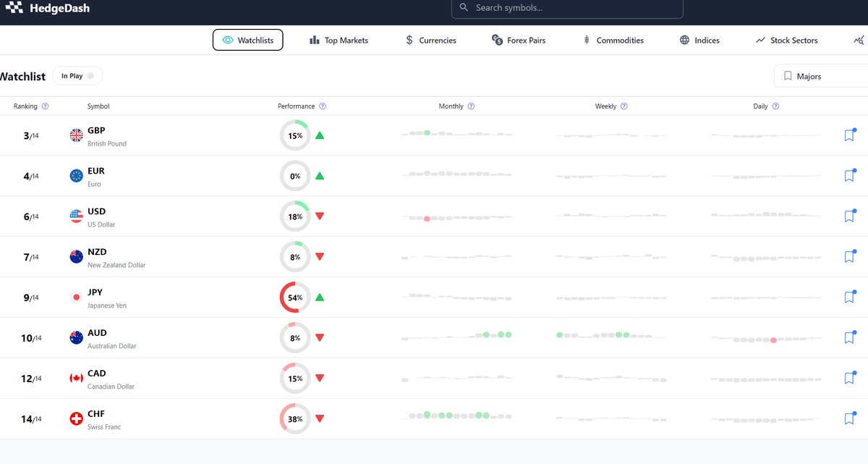Click the CHF monthly sparkline chart
This screenshot has height=464, width=868.
(x=457, y=416)
